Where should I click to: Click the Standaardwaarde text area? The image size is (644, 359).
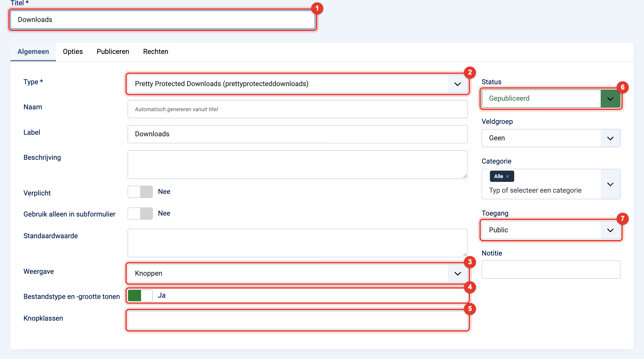click(x=297, y=243)
